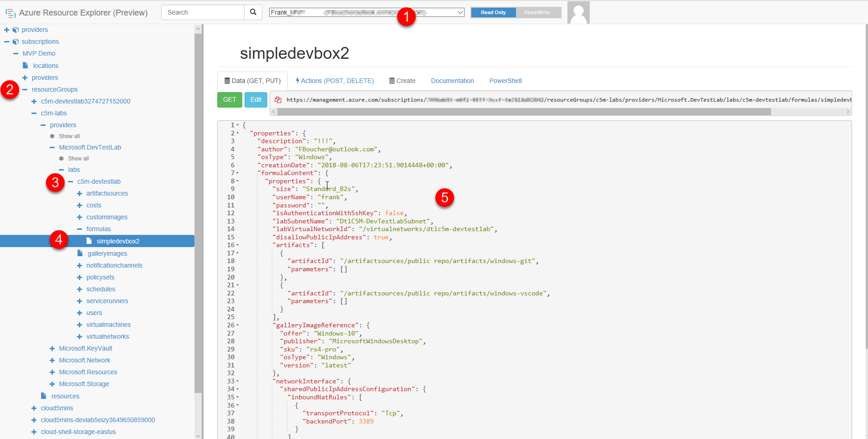Collapse the MVP Demo subscription
The width and height of the screenshot is (868, 439).
coord(16,53)
